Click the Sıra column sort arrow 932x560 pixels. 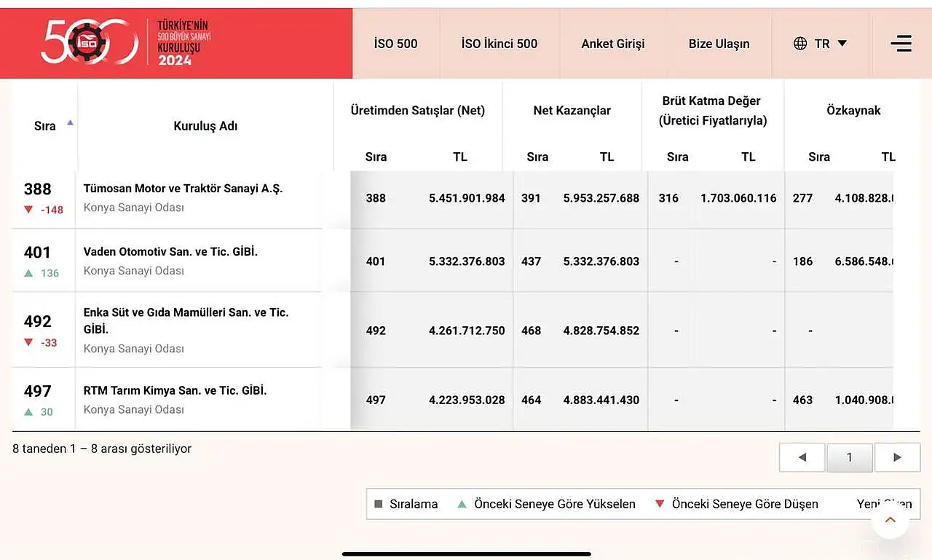click(x=70, y=122)
